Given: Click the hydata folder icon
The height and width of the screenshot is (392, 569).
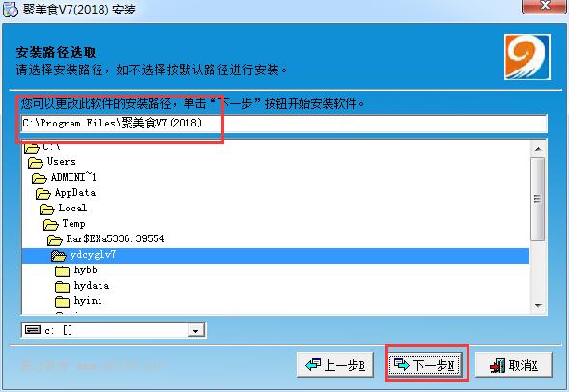Looking at the screenshot, I should tap(63, 287).
